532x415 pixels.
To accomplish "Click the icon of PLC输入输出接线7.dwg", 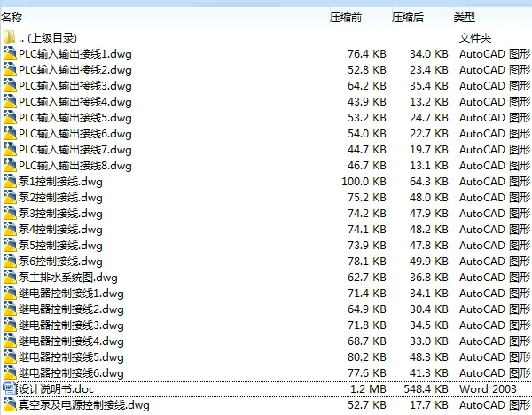I will click(x=10, y=149).
